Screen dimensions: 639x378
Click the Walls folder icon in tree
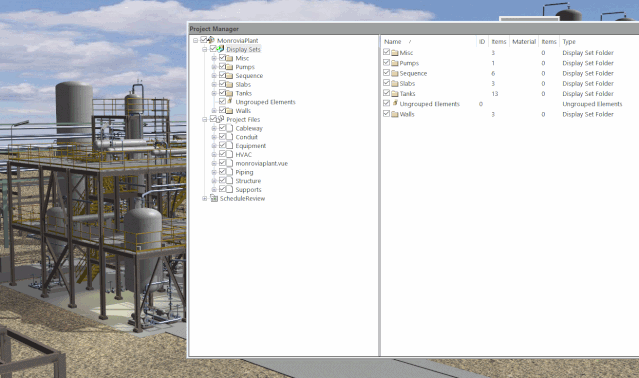(x=229, y=111)
